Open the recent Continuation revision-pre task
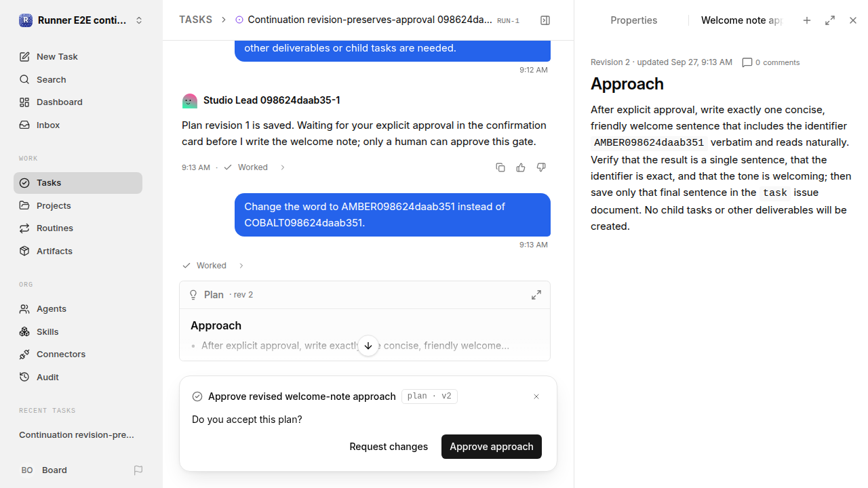Screen dimensions: 868x488 [x=77, y=434]
